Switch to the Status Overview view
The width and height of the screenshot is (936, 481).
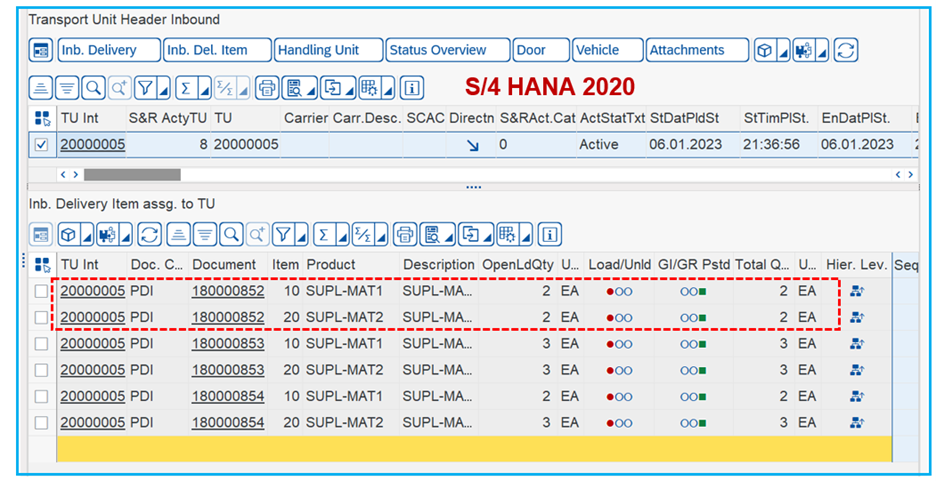click(437, 50)
